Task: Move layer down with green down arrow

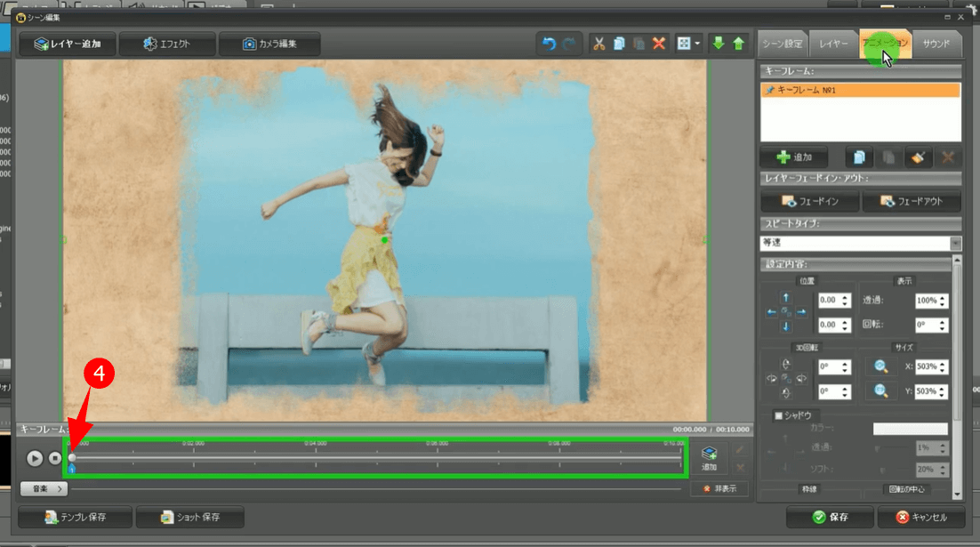Action: tap(718, 44)
